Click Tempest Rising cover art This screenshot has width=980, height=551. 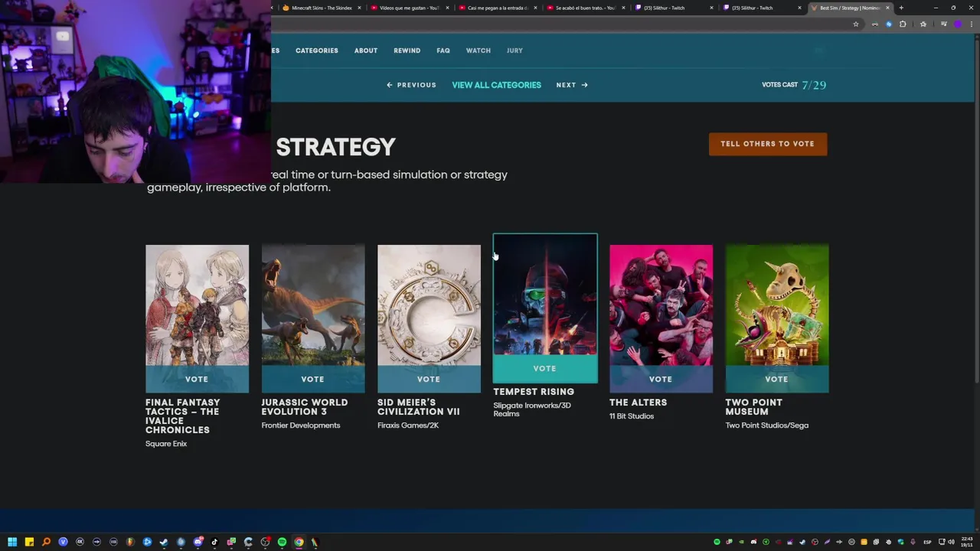point(545,295)
